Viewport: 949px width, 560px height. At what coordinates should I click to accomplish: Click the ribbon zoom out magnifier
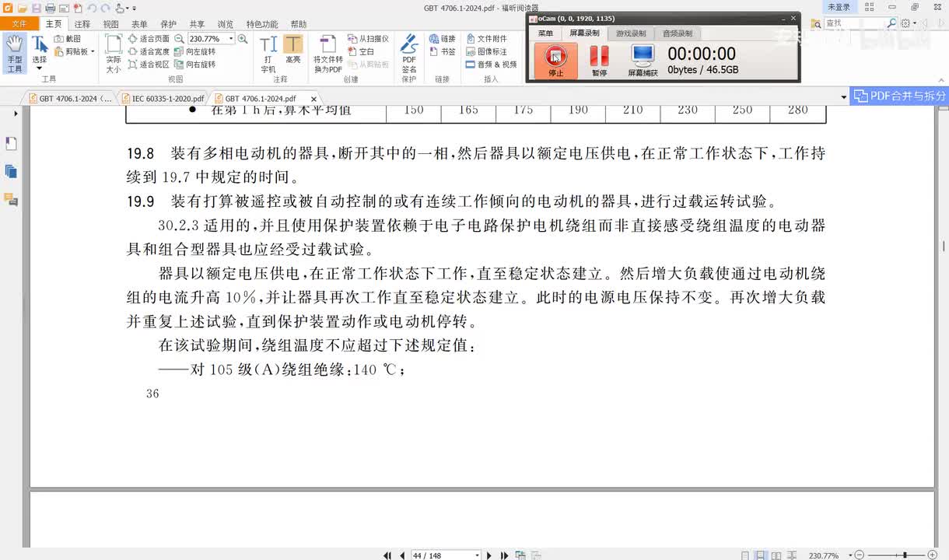(180, 38)
